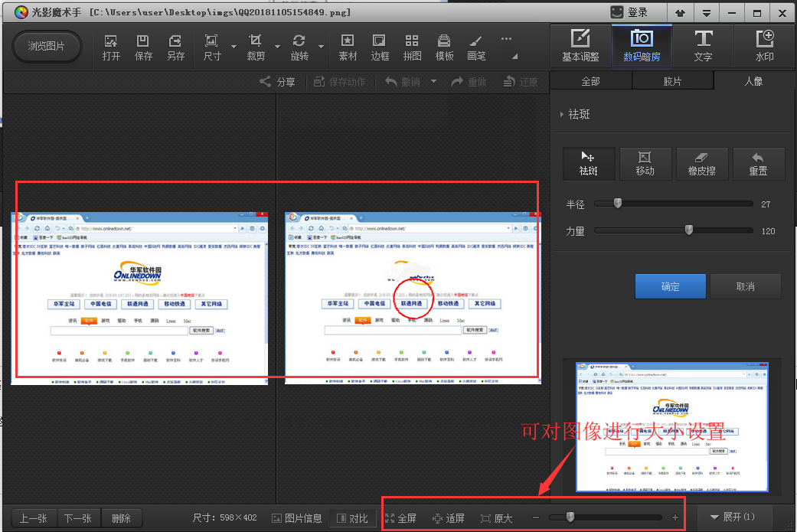Switch to the 基本调整 tab

tap(580, 45)
